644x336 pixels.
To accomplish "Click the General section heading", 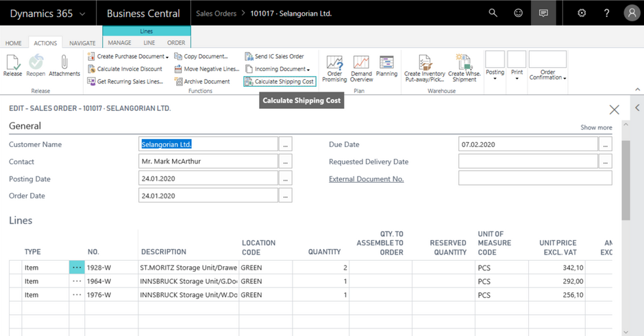I will coord(25,126).
